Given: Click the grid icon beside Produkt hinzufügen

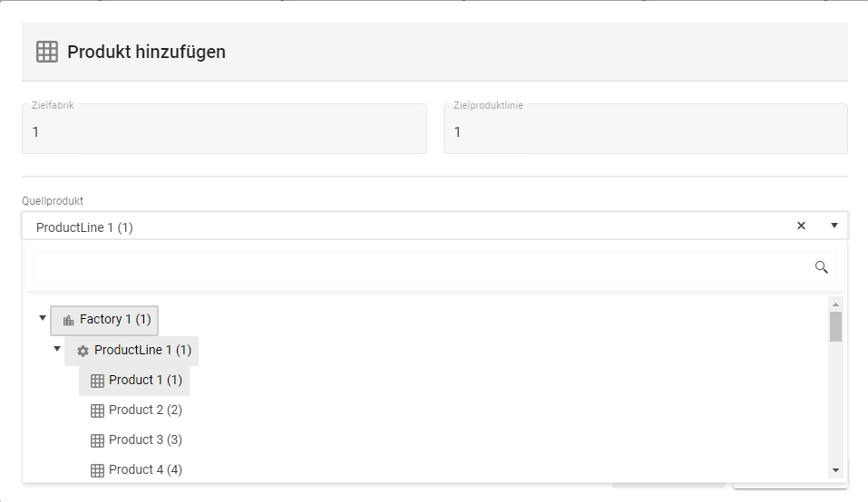Looking at the screenshot, I should [47, 52].
